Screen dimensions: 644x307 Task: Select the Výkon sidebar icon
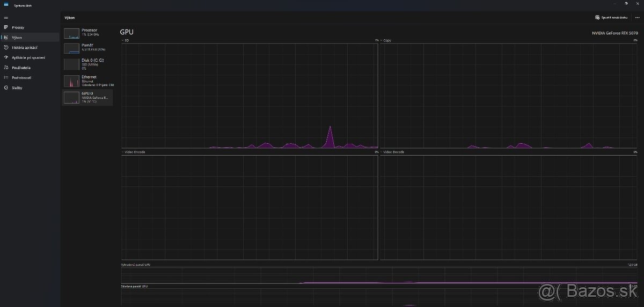click(x=6, y=38)
